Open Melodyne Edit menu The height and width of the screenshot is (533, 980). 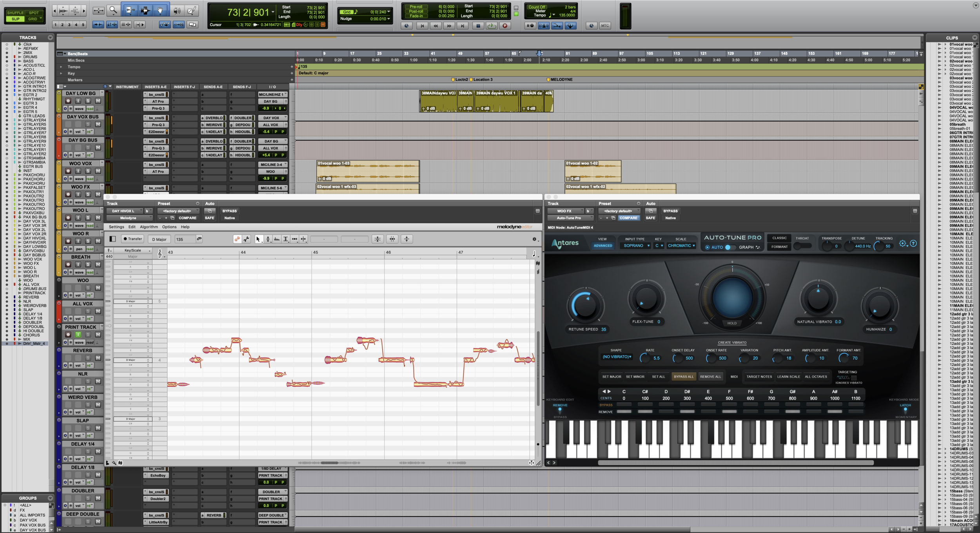[x=132, y=227]
